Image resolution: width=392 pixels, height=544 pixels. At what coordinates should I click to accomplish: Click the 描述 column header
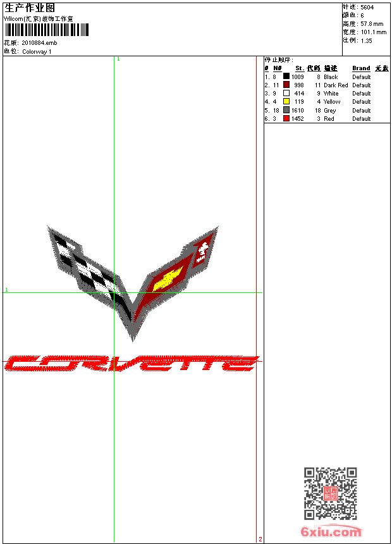[331, 68]
